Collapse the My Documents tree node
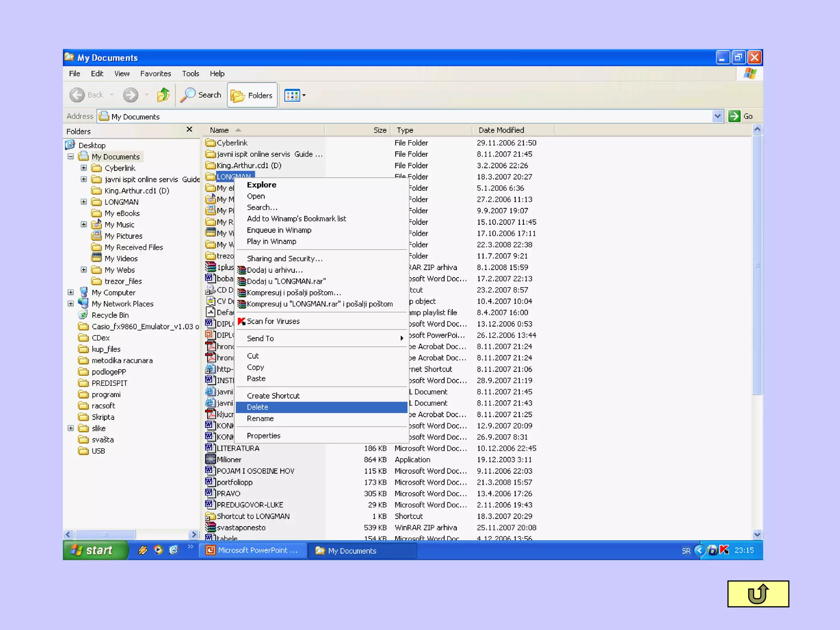Viewport: 840px width, 630px height. (x=71, y=157)
